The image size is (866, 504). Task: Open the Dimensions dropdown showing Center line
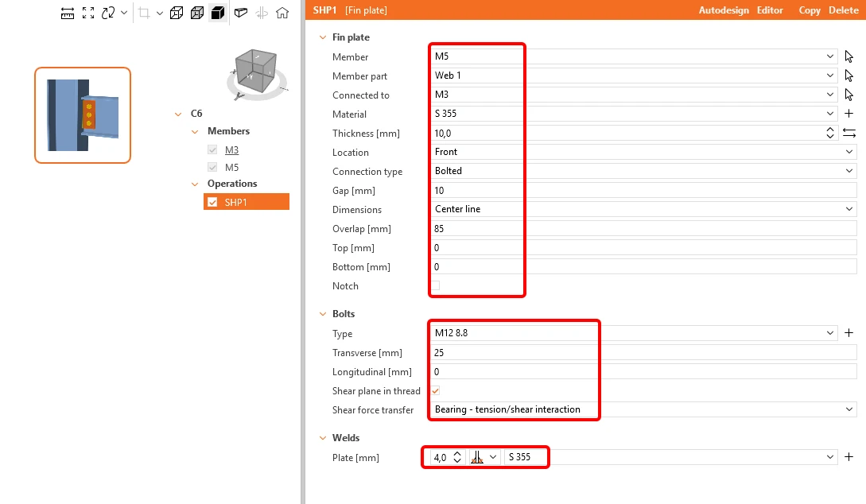click(643, 209)
